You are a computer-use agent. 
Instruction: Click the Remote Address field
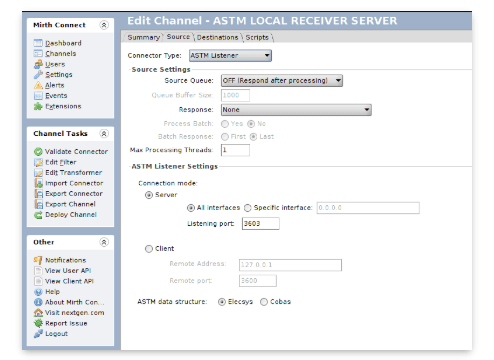coord(290,265)
